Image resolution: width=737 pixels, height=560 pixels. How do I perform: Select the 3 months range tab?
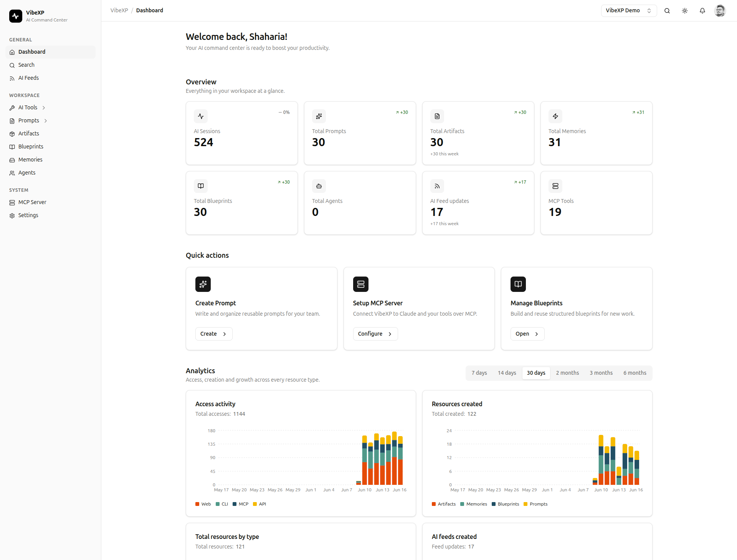pos(601,373)
